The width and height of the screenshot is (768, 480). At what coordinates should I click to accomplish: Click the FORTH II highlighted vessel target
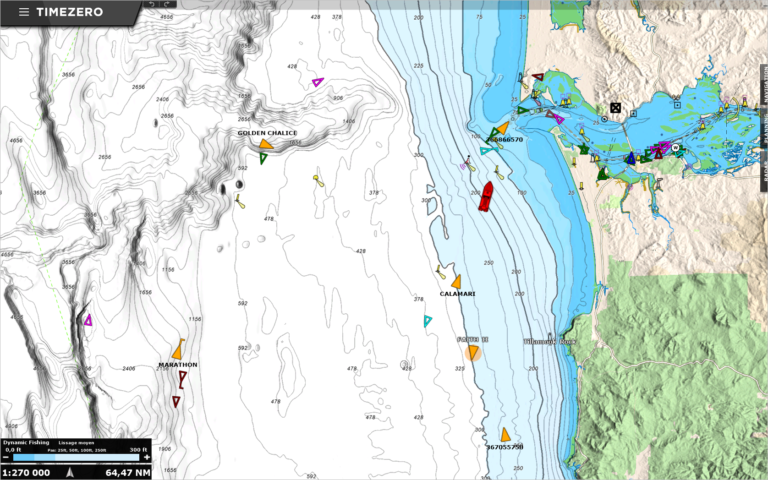coord(473,351)
